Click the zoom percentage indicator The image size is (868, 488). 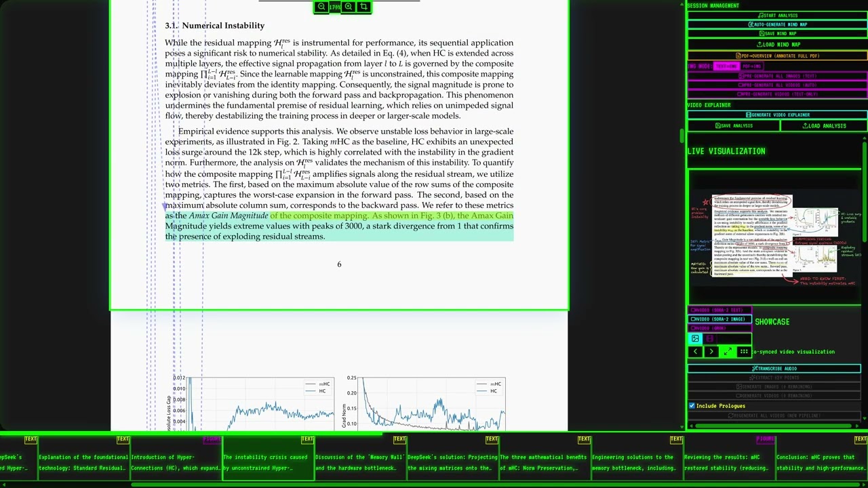[335, 7]
